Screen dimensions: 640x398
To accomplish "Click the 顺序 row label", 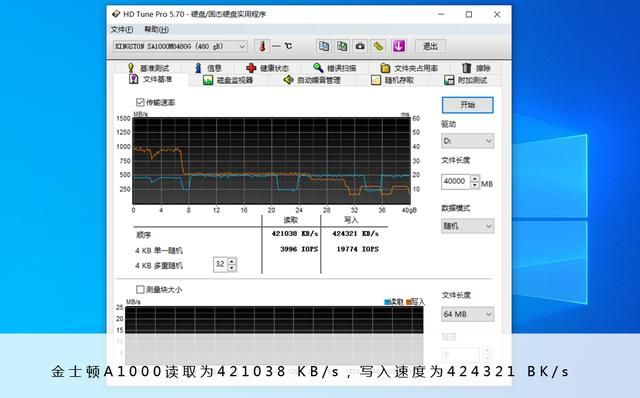I will [144, 235].
